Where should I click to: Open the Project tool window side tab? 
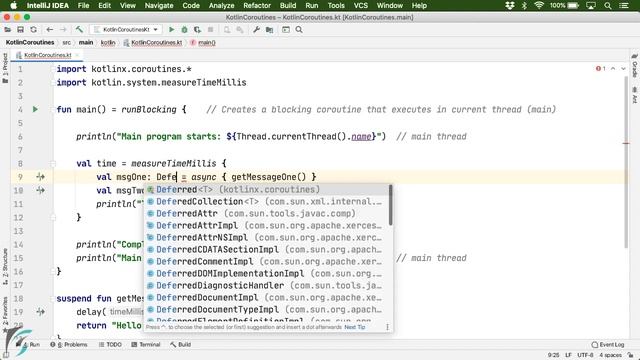pos(5,68)
